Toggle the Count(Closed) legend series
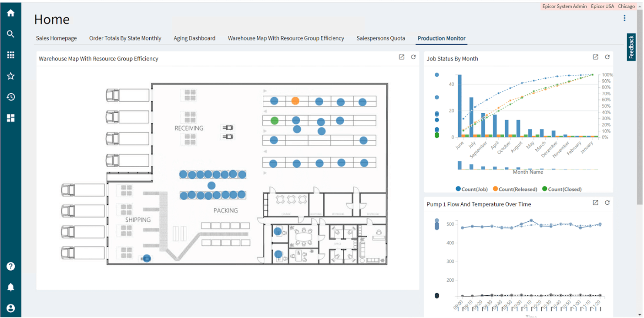The height and width of the screenshot is (318, 644). coord(561,189)
